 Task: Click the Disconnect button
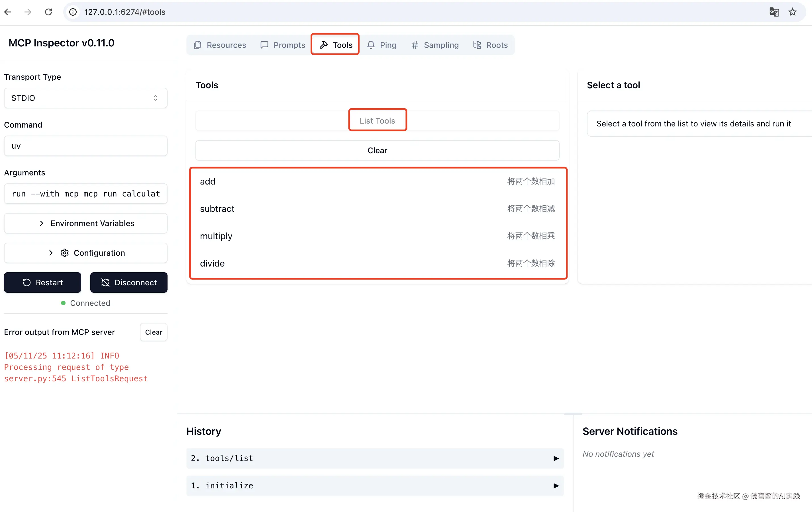(129, 282)
